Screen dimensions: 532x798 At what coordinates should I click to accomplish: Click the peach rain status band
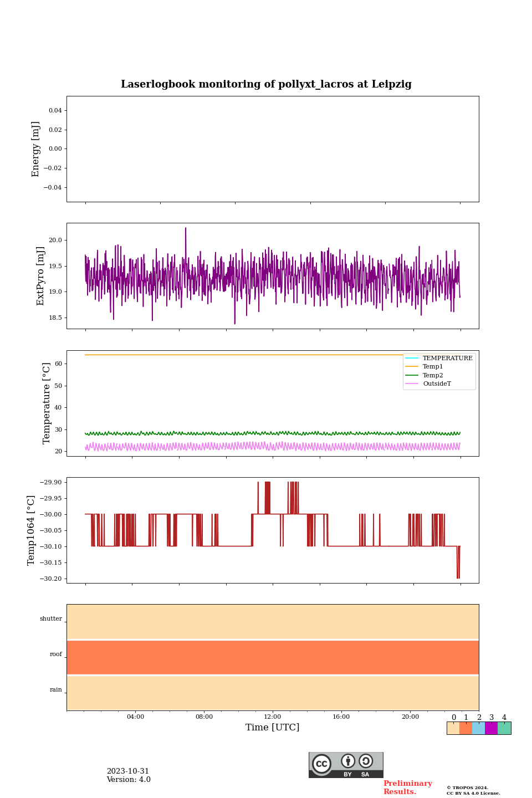[x=273, y=693]
